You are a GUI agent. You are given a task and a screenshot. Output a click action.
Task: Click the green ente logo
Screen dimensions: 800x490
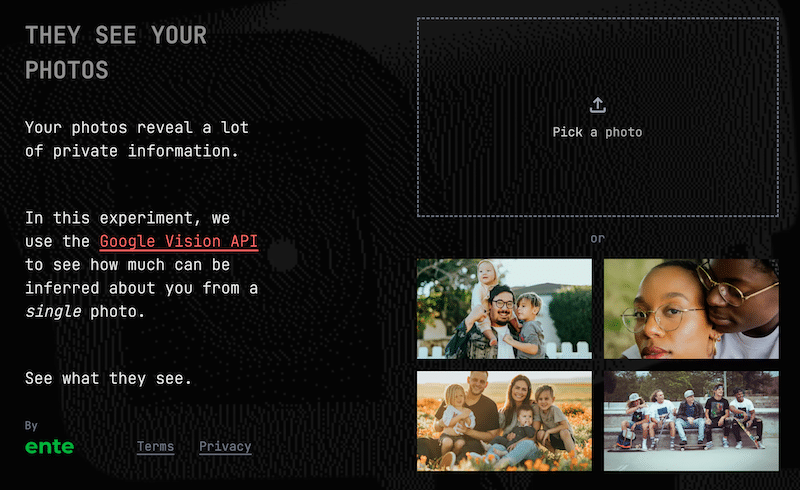[49, 447]
